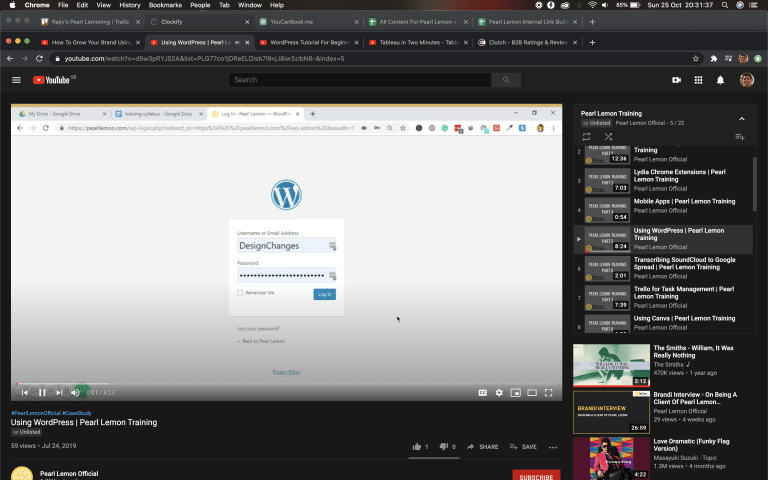
Task: Open the Wi-Fi menu bar icon
Action: (592, 5)
